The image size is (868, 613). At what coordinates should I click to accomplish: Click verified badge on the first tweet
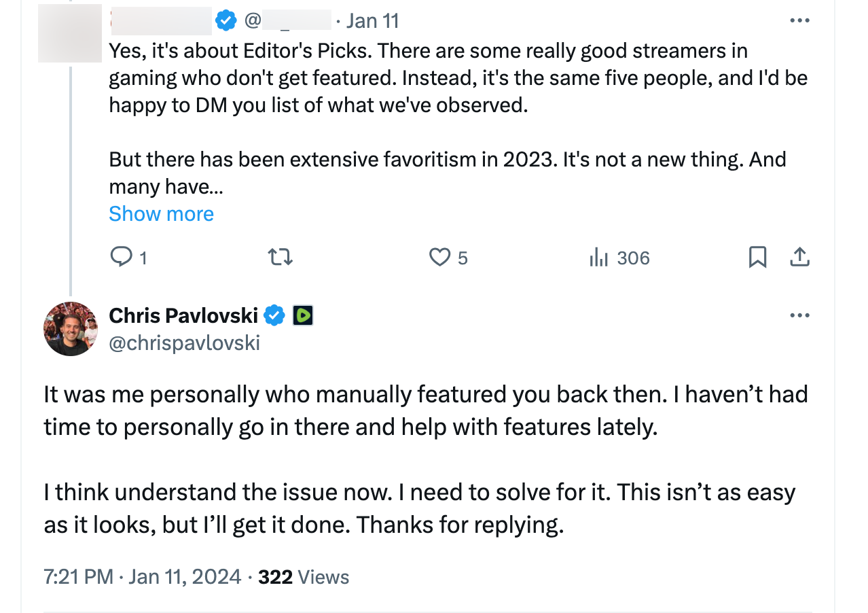click(225, 21)
